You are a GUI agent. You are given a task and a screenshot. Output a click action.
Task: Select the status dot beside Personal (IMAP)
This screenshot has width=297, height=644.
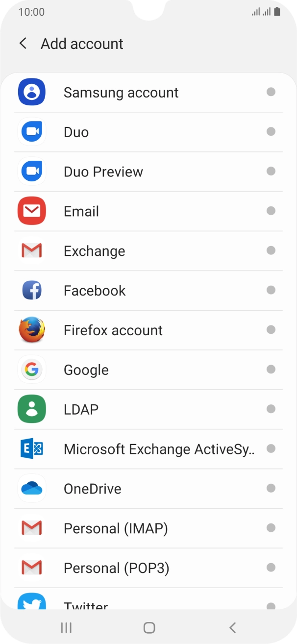[x=271, y=528]
